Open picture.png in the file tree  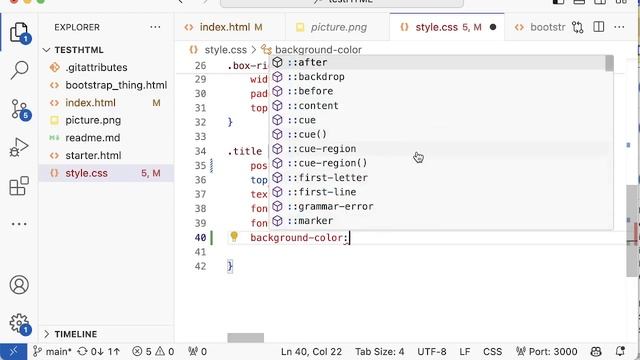pos(106,120)
